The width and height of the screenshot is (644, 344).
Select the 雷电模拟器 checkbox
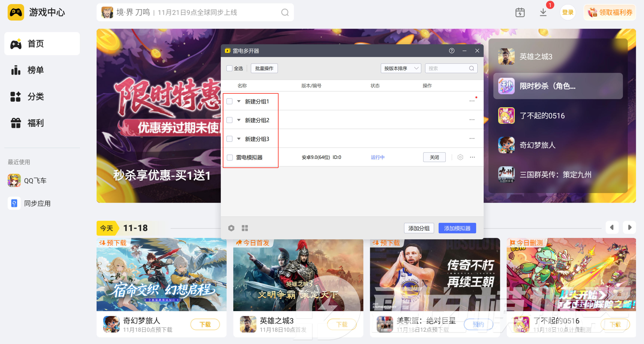tap(229, 157)
